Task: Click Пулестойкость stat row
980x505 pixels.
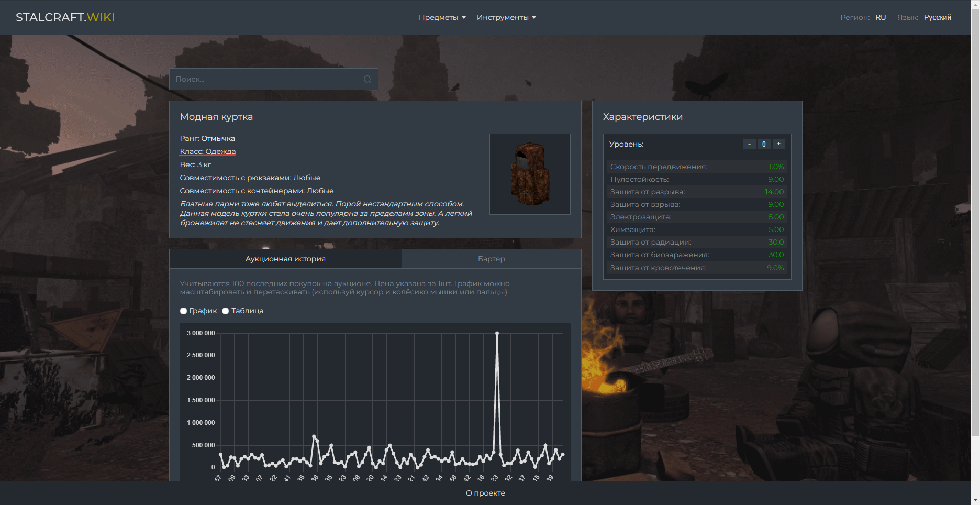Action: [697, 179]
